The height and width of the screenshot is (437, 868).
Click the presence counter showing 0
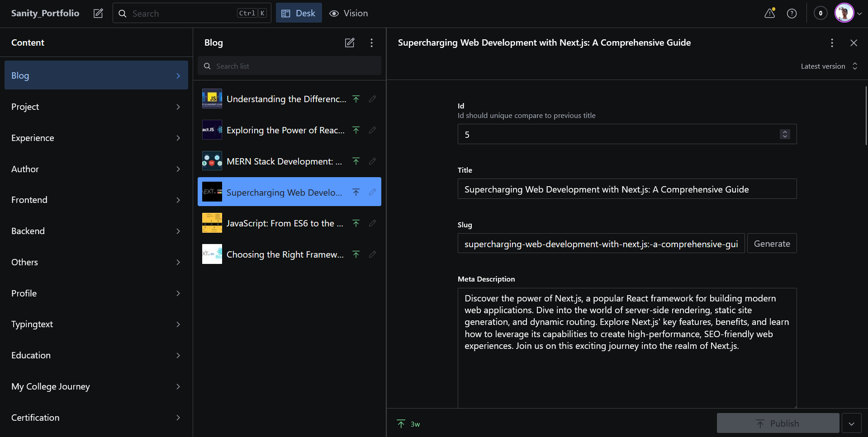pyautogui.click(x=821, y=13)
